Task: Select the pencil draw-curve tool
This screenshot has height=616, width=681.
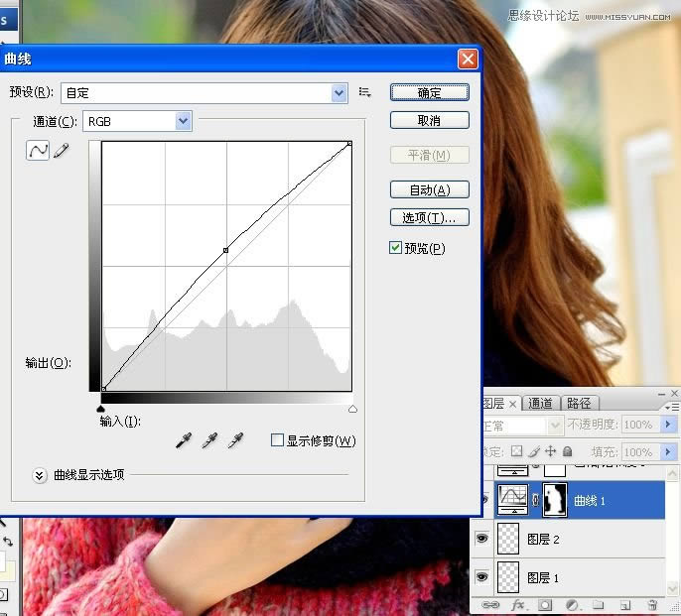Action: (x=61, y=151)
